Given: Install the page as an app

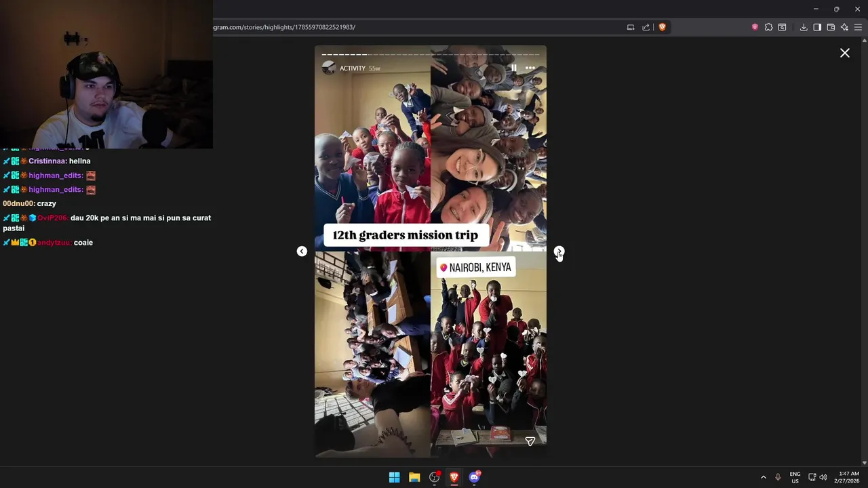Looking at the screenshot, I should 631,27.
